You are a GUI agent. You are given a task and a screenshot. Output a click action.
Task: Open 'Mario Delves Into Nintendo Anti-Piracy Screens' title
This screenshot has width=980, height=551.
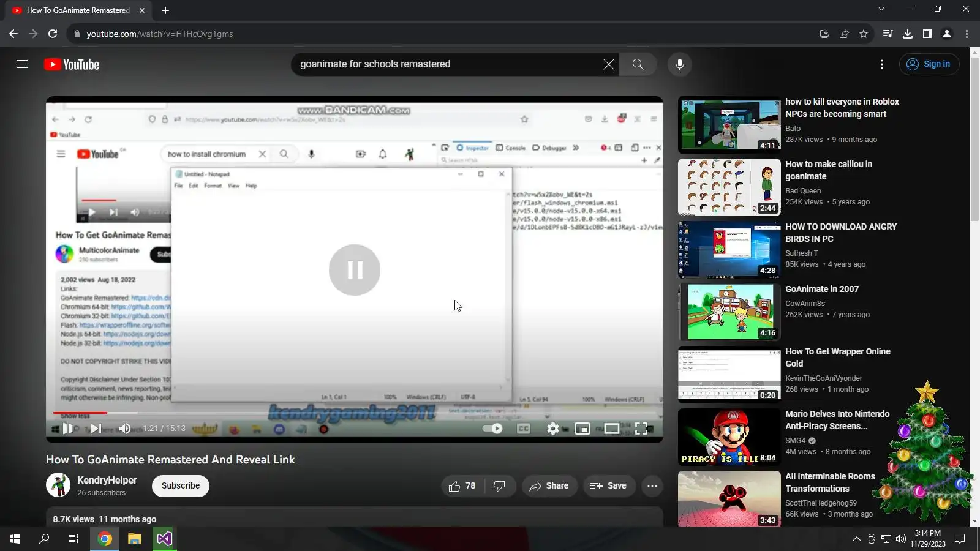[x=837, y=420]
